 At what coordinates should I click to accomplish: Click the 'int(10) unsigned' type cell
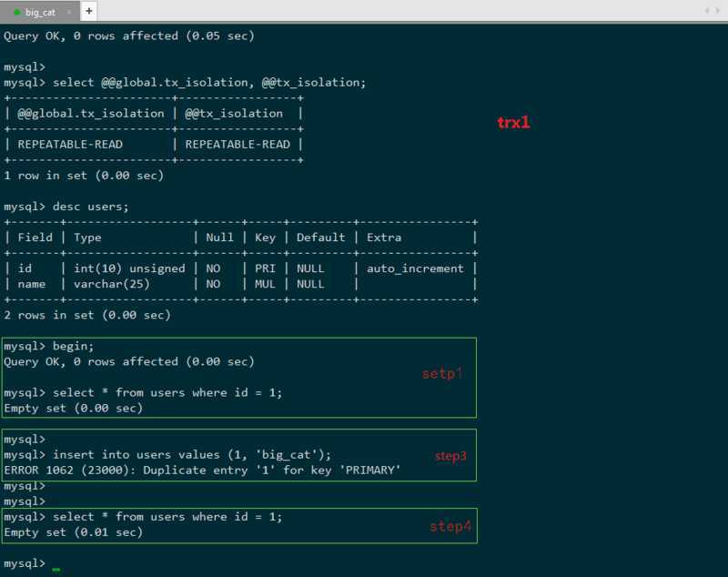pos(129,268)
